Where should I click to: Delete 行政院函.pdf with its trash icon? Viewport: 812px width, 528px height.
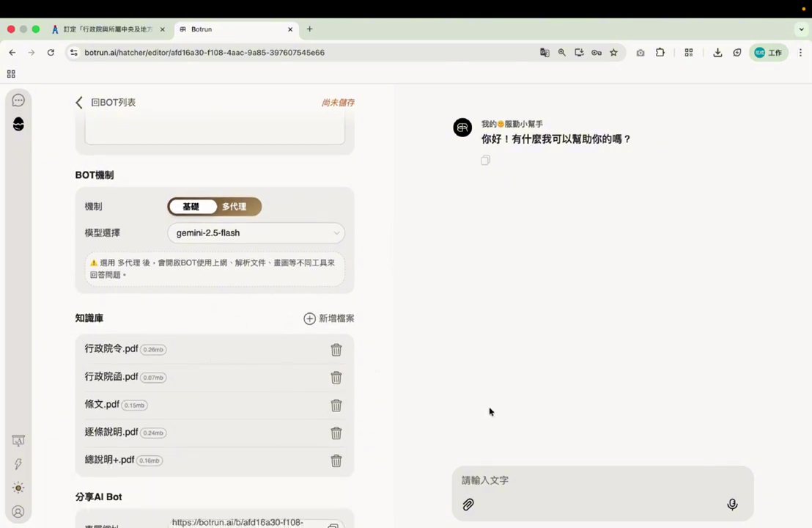[x=336, y=377]
